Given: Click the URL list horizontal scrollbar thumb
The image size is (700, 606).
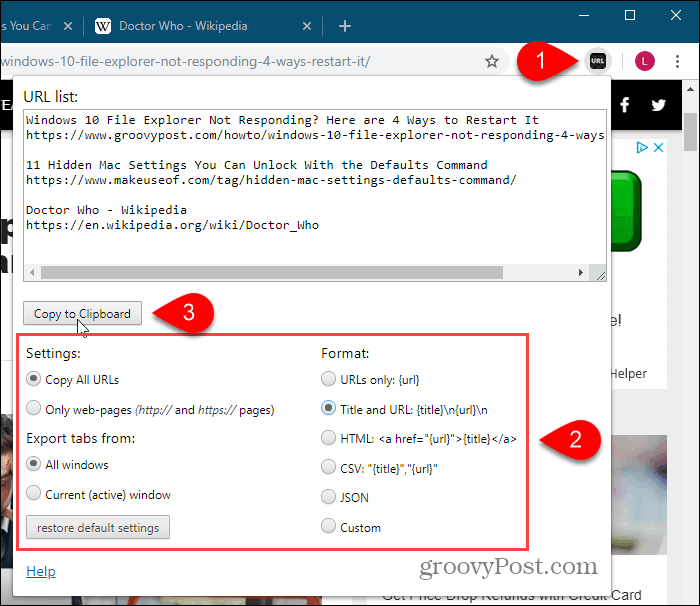Looking at the screenshot, I should coord(272,272).
